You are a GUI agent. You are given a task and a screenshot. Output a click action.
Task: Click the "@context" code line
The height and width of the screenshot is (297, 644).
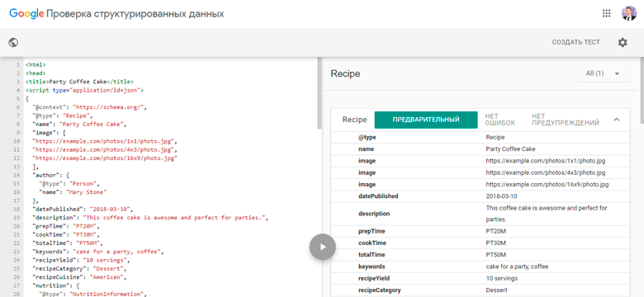89,107
